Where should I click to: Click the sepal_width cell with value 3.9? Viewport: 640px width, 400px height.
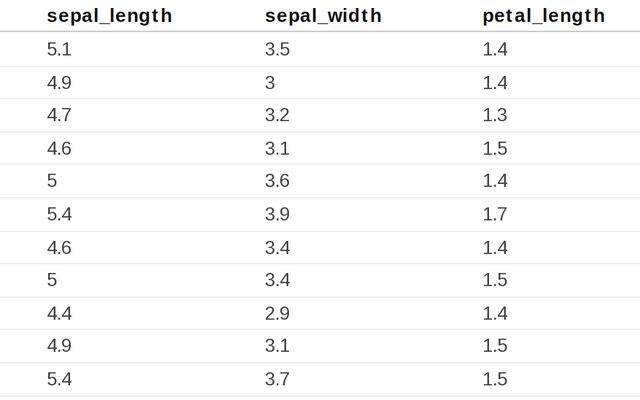click(x=277, y=214)
